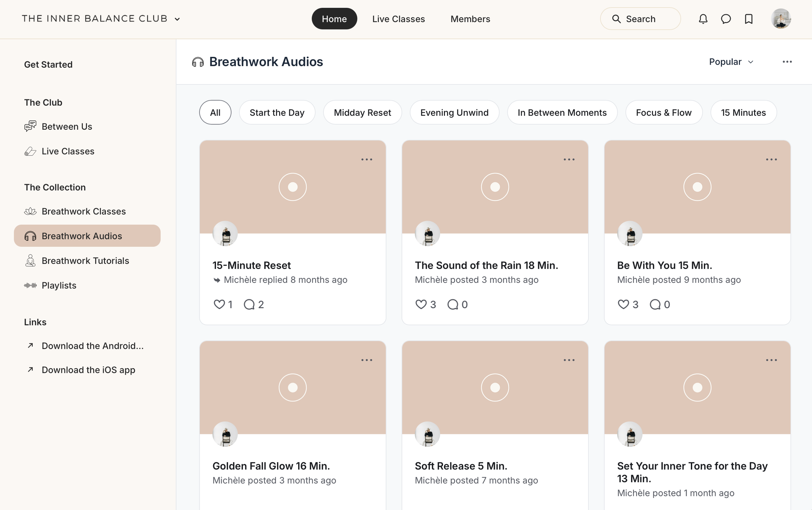Select the yoga mat icon for Live Classes
Viewport: 812px width, 510px height.
30,151
